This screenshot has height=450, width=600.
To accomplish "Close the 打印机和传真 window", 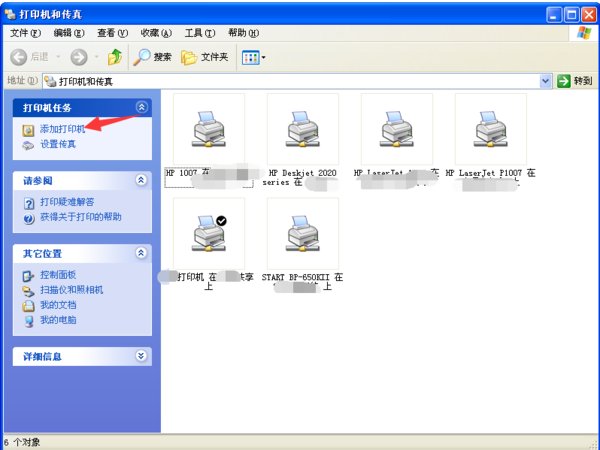I will pos(589,15).
